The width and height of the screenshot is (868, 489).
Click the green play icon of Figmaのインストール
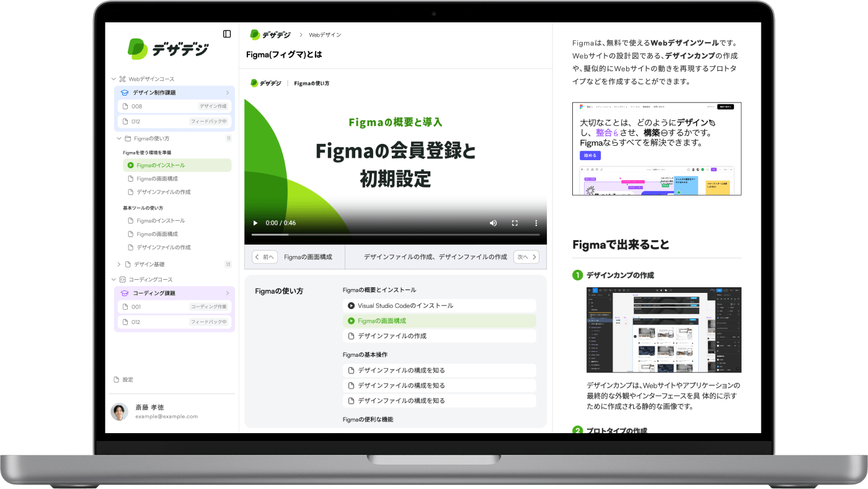[131, 165]
